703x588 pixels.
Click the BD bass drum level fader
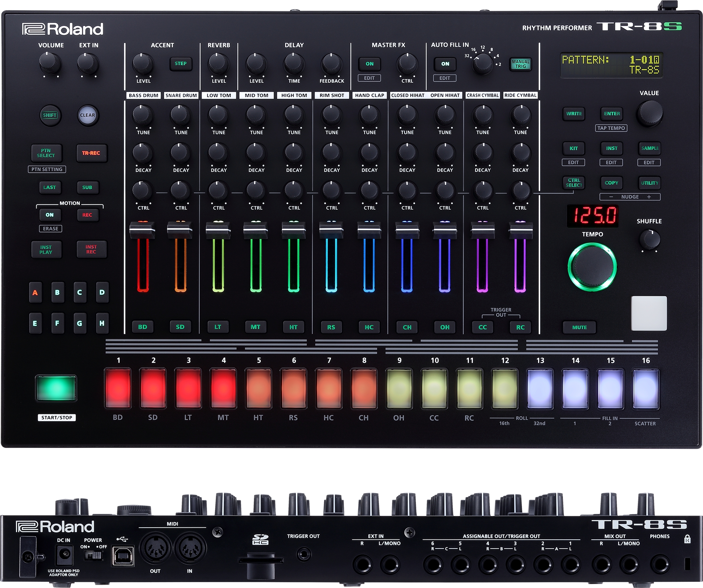[x=143, y=230]
